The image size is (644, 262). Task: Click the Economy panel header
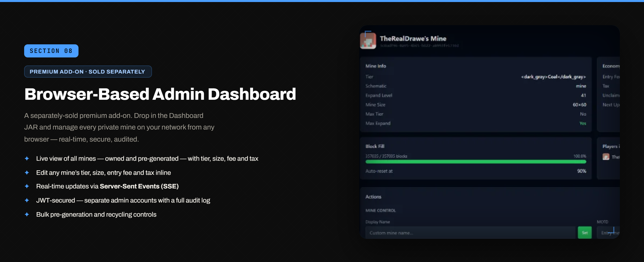point(611,66)
